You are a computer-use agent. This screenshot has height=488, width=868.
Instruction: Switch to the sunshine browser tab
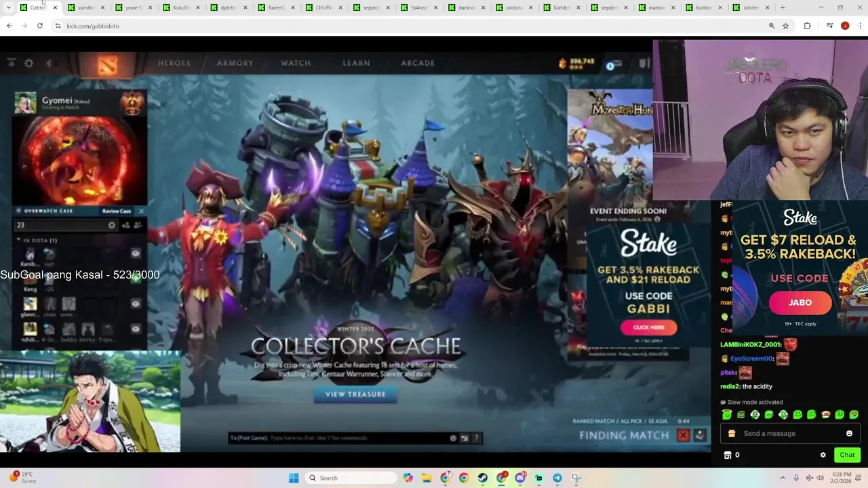tap(85, 7)
